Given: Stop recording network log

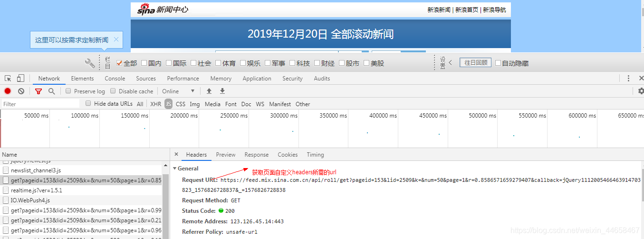Looking at the screenshot, I should [x=8, y=91].
